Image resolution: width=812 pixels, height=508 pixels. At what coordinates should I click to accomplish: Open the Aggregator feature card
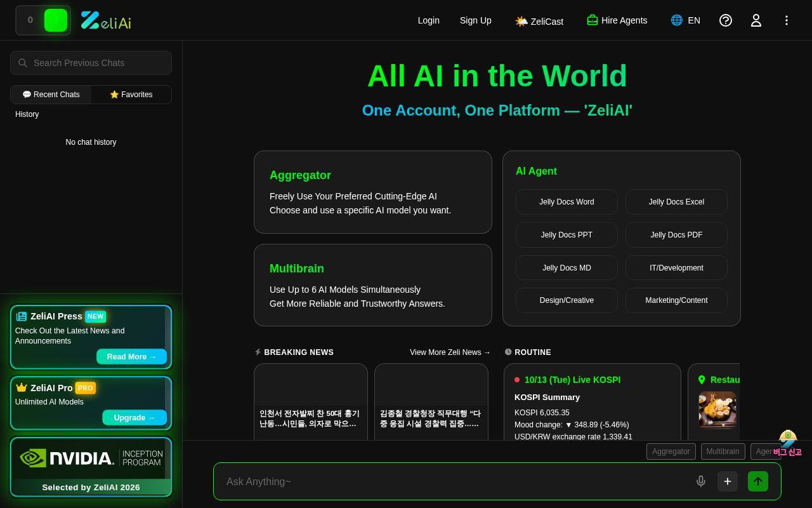pyautogui.click(x=373, y=192)
